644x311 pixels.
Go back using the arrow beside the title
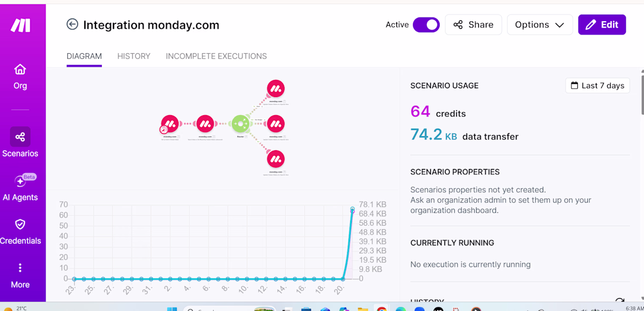point(72,25)
